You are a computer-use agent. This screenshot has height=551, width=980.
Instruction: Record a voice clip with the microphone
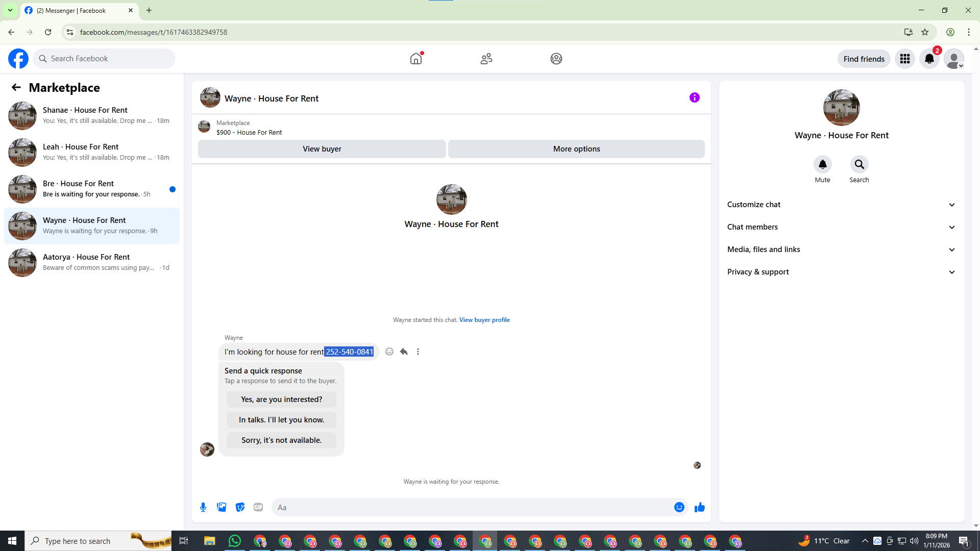click(x=203, y=507)
